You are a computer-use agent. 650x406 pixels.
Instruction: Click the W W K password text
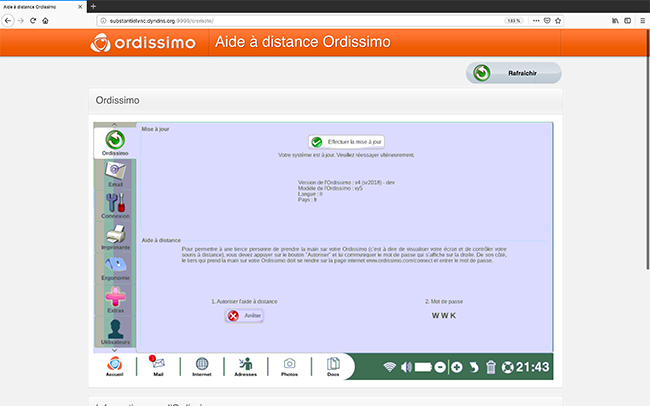(444, 316)
